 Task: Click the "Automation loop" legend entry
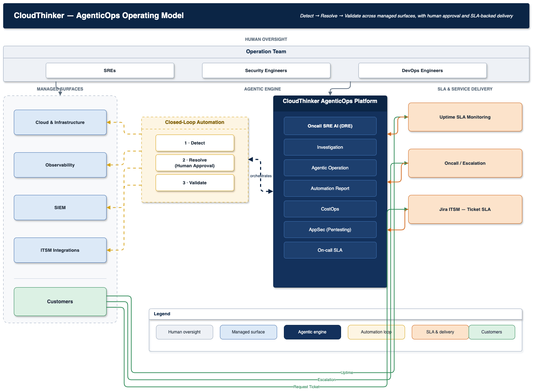[376, 332]
